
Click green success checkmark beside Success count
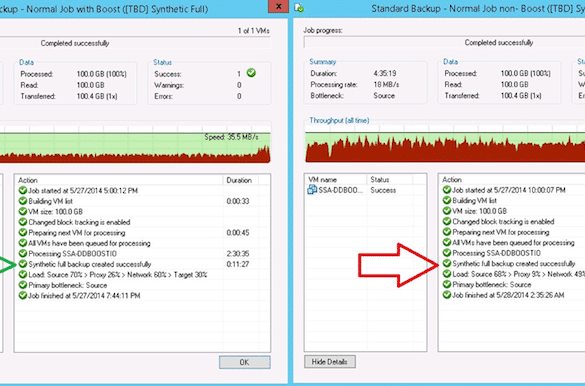pyautogui.click(x=251, y=73)
